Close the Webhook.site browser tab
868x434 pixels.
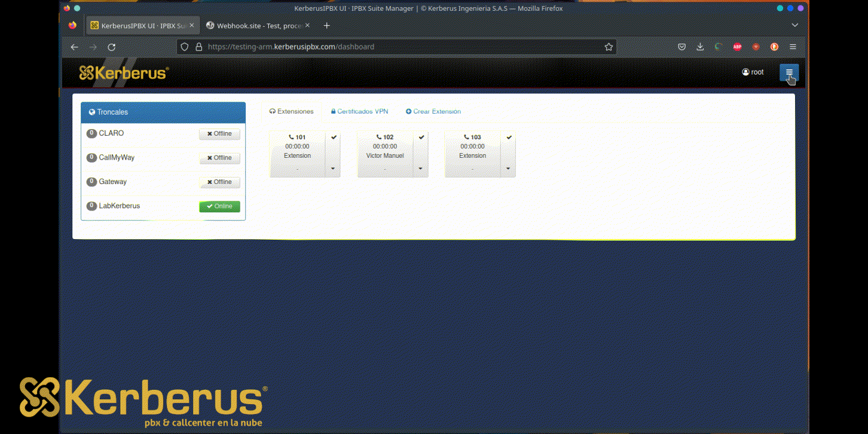(307, 26)
